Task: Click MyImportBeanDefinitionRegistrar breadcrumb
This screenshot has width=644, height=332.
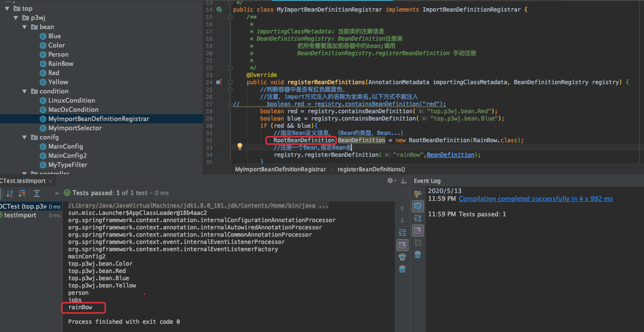Action: point(280,169)
